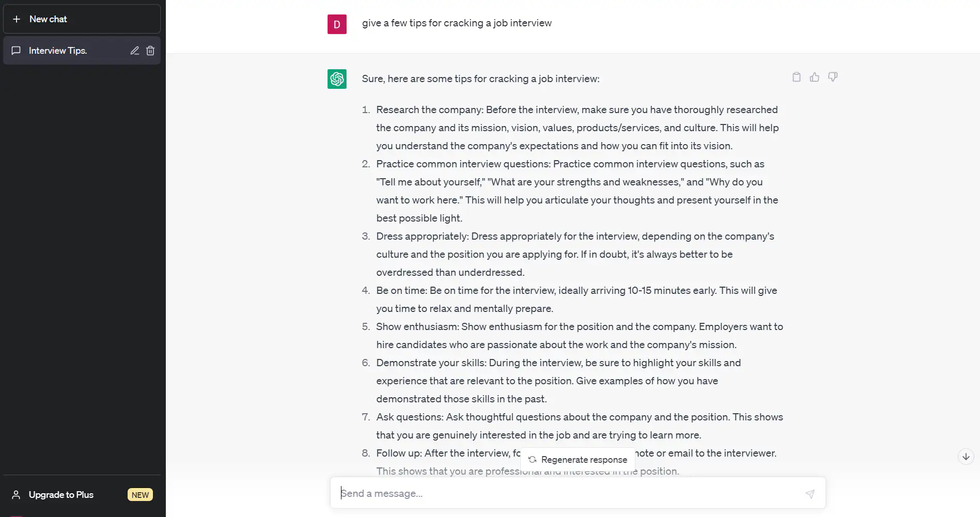The height and width of the screenshot is (517, 980).
Task: Click the ChatGPT logo avatar
Action: [x=337, y=79]
